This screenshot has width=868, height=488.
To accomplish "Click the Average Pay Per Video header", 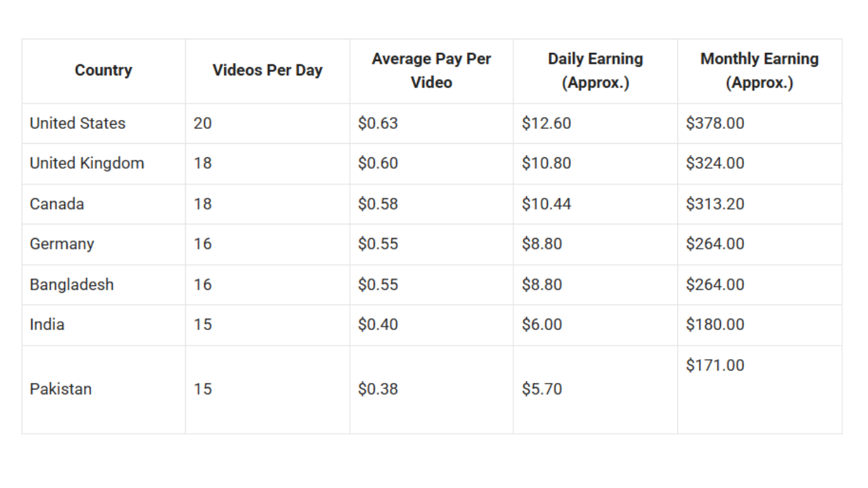I will click(431, 70).
